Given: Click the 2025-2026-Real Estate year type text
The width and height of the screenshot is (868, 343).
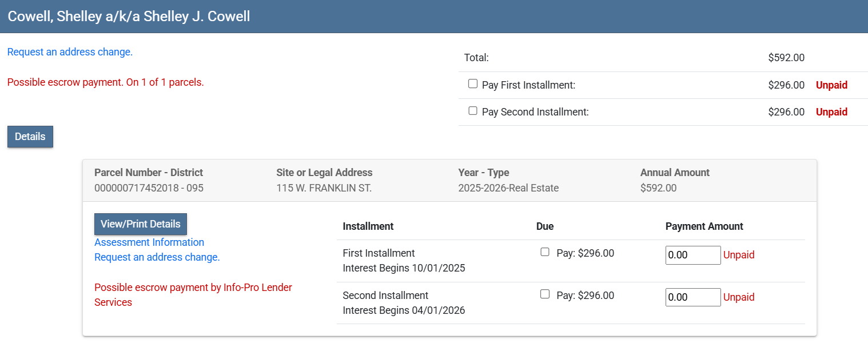Looking at the screenshot, I should [508, 188].
